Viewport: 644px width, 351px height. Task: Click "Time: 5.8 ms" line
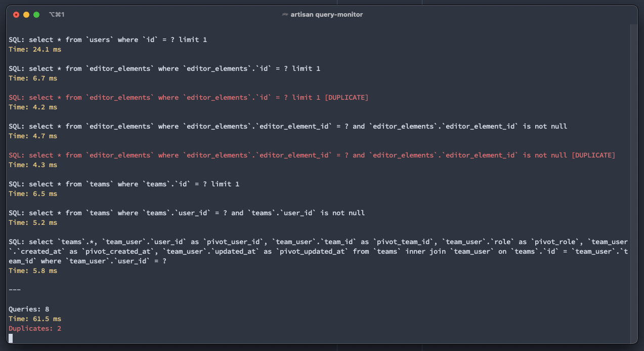[x=33, y=270]
